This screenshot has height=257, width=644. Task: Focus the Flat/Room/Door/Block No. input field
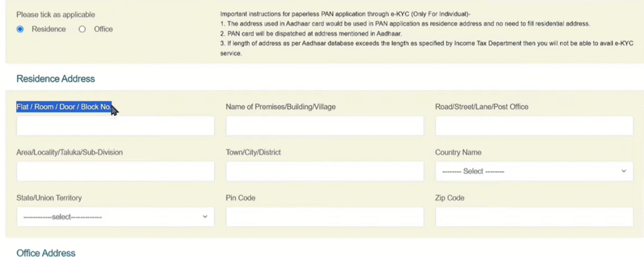115,126
